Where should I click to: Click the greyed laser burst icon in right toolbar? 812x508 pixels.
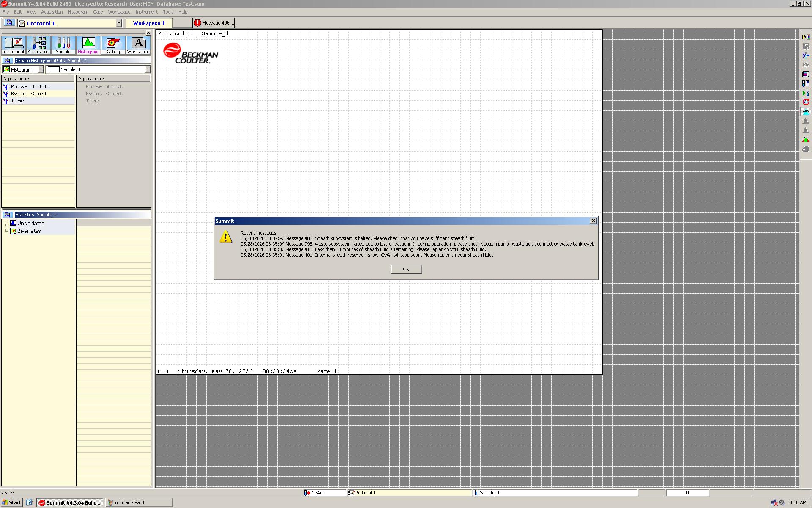pos(806,65)
